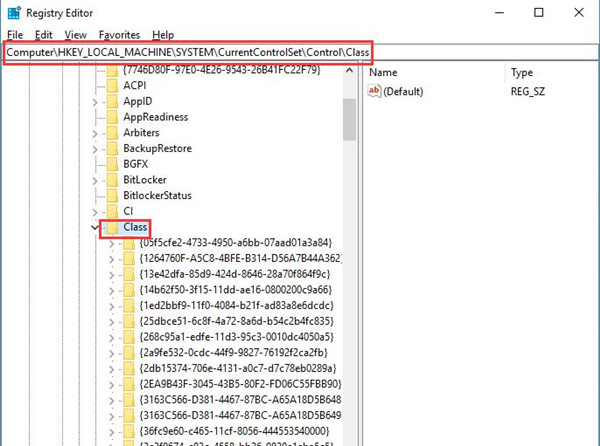Click the Registry Editor app icon in title bar
This screenshot has width=600, height=446.
(14, 13)
